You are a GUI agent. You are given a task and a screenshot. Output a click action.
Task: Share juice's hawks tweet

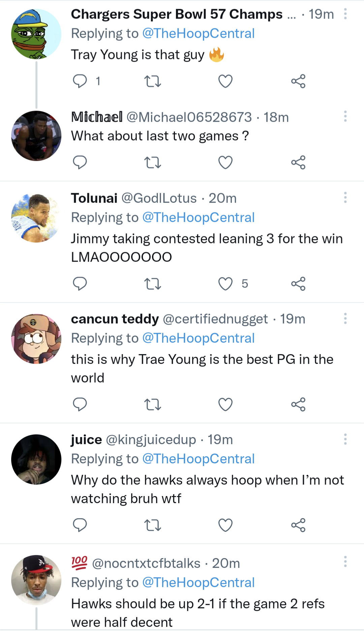(x=298, y=525)
